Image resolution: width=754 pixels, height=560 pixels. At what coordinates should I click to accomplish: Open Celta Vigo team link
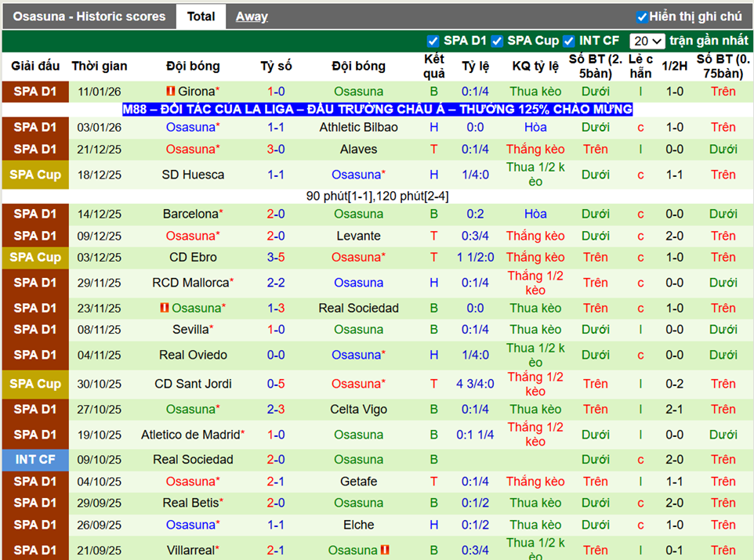358,410
